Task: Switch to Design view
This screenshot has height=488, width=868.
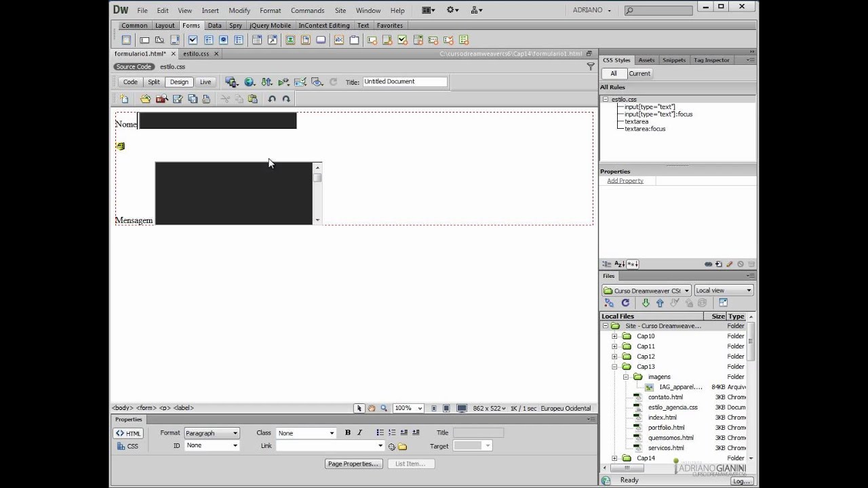Action: [x=179, y=82]
